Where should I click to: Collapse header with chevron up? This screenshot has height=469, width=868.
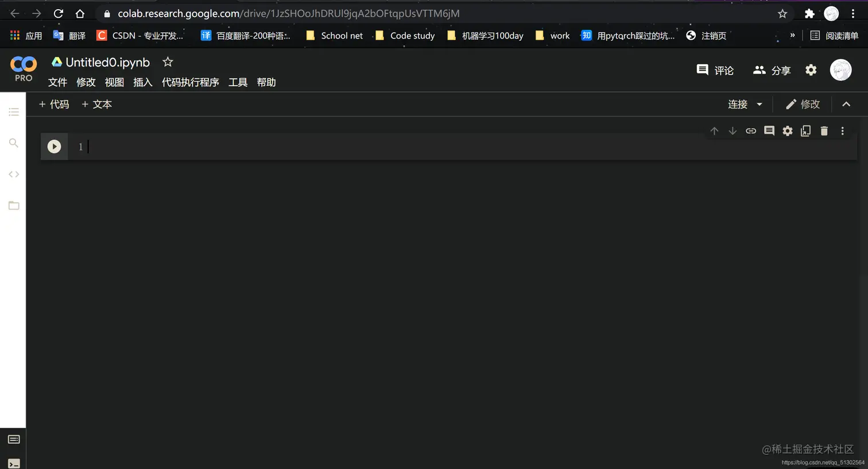pos(846,104)
